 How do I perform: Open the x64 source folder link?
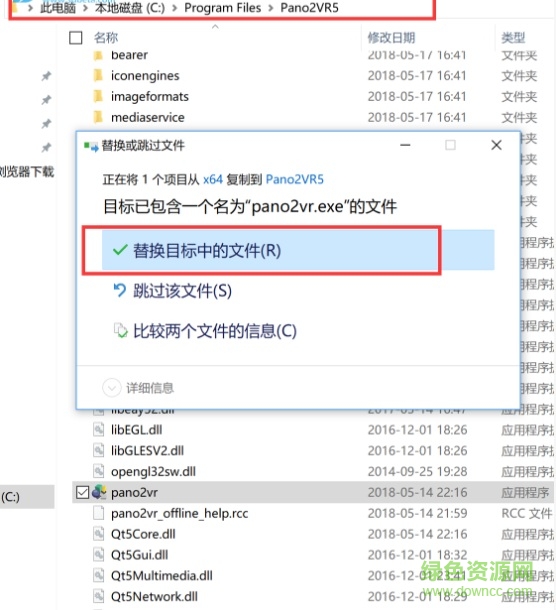click(213, 179)
